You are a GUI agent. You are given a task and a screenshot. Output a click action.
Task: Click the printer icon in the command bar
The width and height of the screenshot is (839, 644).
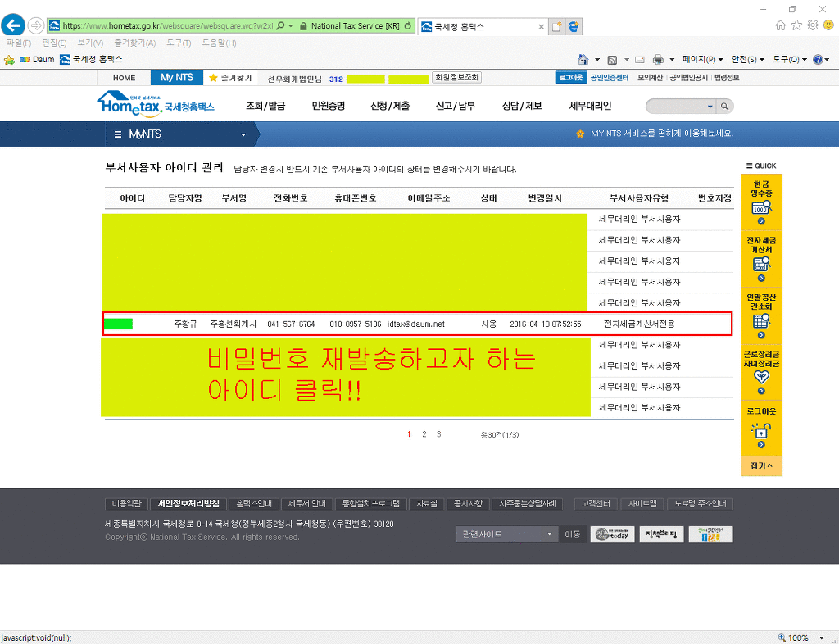tap(658, 59)
